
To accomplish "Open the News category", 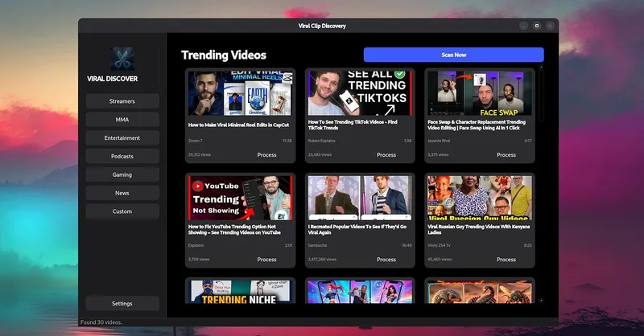I will pos(122,193).
